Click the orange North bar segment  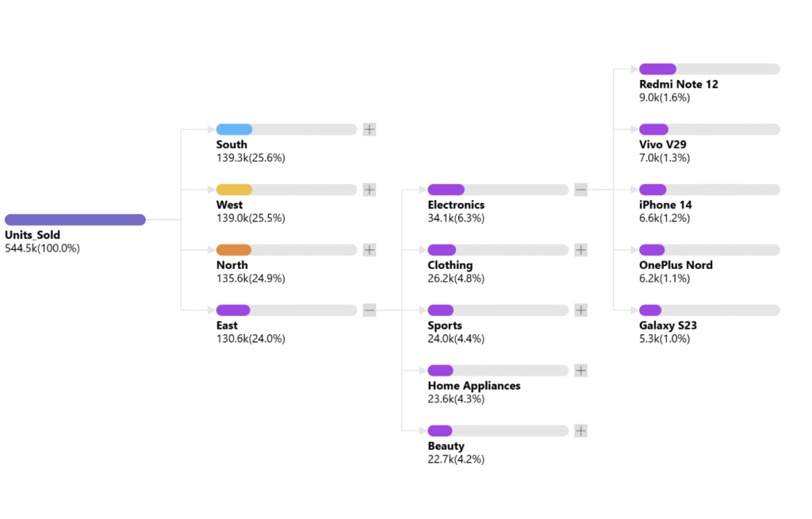233,249
